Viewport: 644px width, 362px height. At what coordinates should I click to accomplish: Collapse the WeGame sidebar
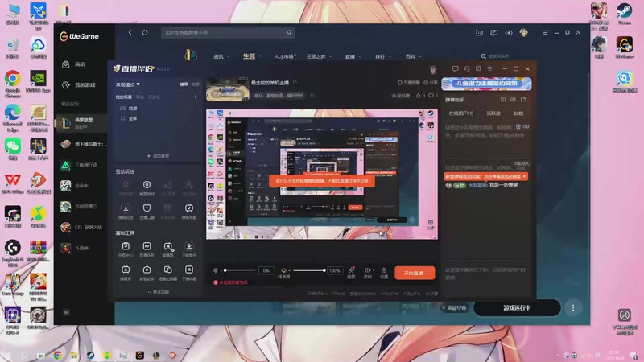66,312
